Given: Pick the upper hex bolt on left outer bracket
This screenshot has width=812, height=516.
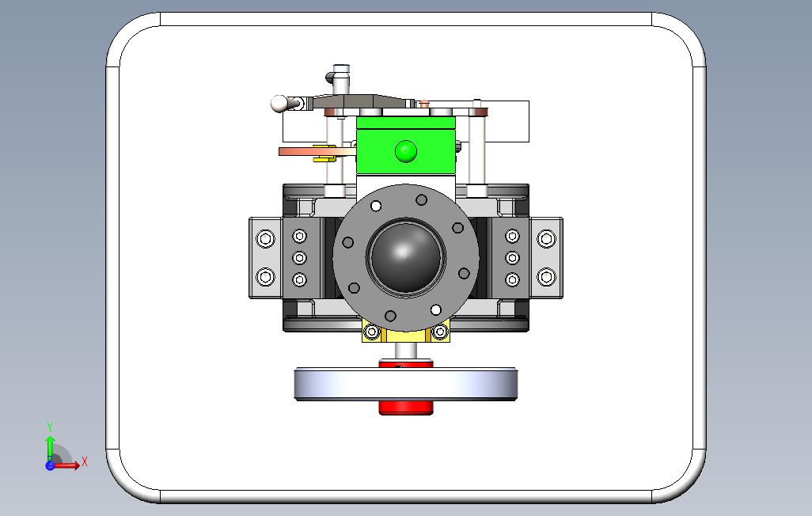Looking at the screenshot, I should tap(266, 239).
